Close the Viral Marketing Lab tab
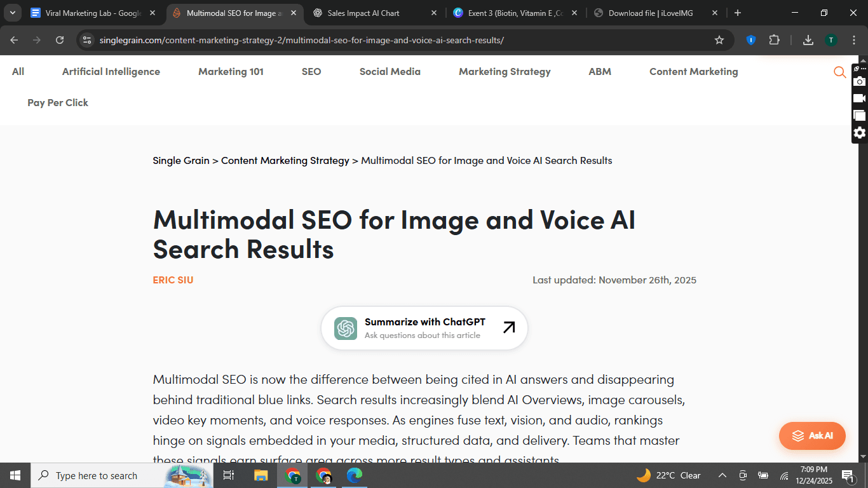Image resolution: width=868 pixels, height=488 pixels. pyautogui.click(x=153, y=13)
